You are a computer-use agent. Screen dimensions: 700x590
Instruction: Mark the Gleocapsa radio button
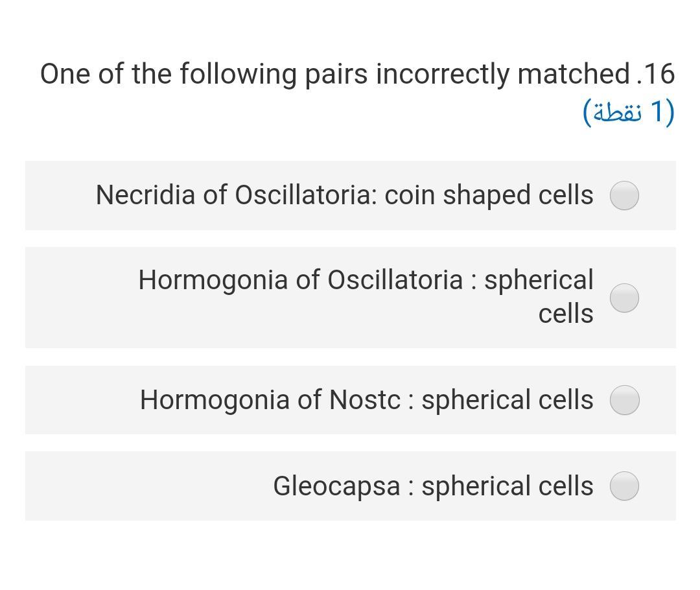point(624,486)
